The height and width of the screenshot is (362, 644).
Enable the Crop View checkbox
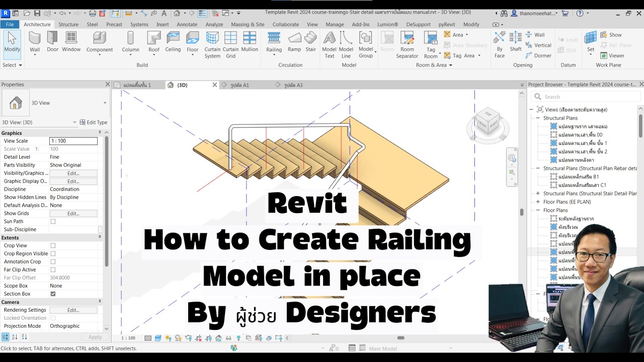point(53,245)
